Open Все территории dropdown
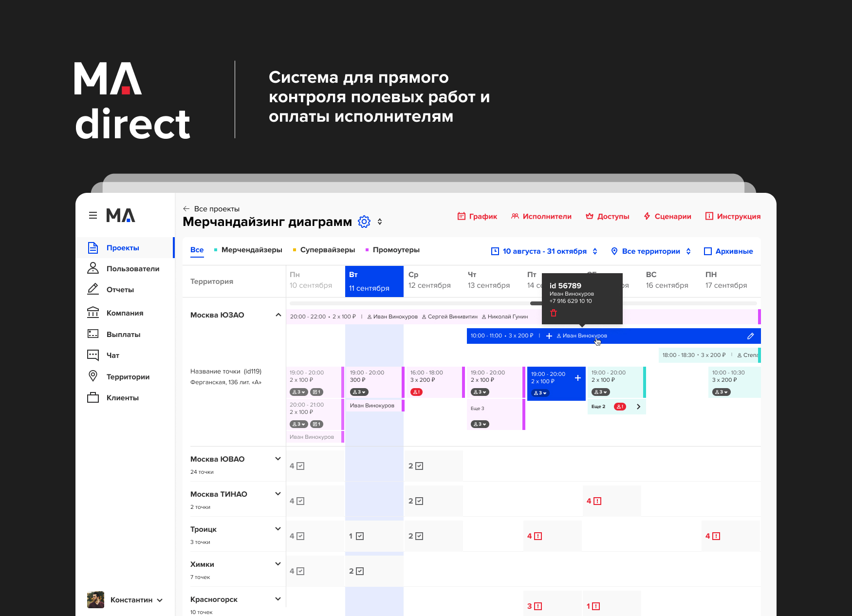Screen dimensions: 852x616 (651, 251)
